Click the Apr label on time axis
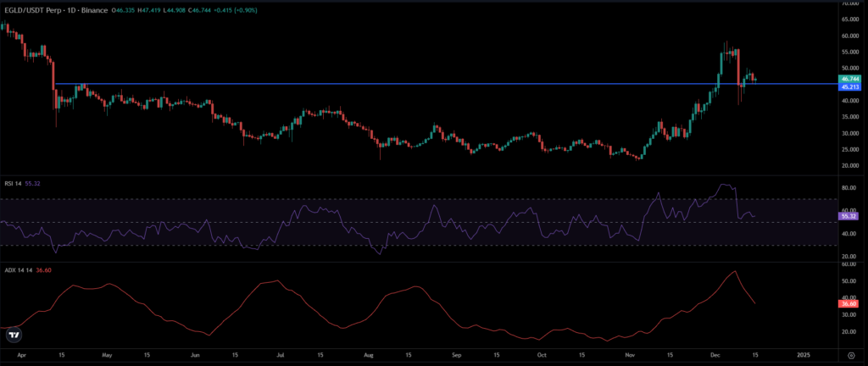This screenshot has width=868, height=366. pyautogui.click(x=20, y=354)
